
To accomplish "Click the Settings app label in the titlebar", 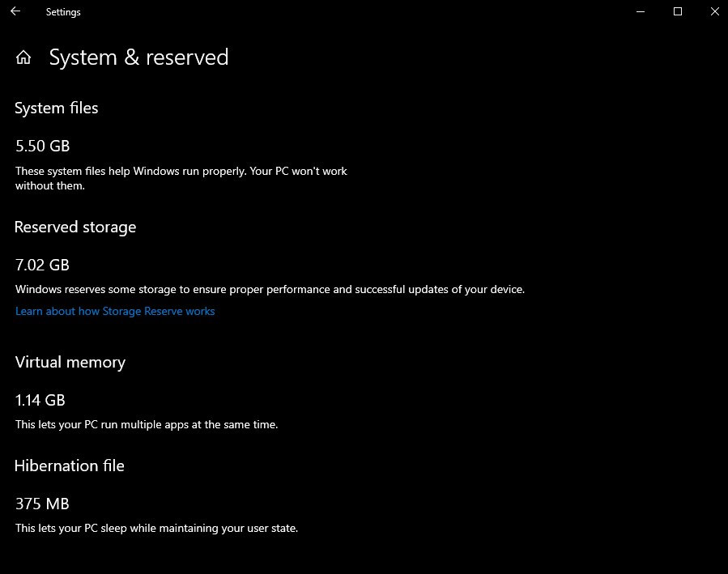I will point(63,11).
